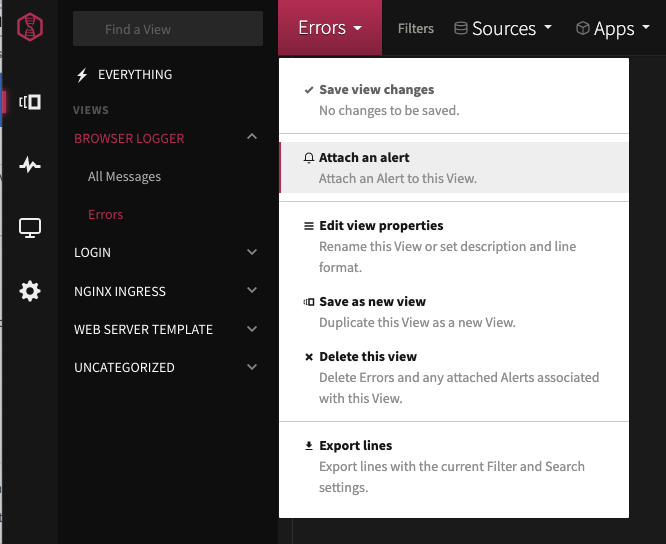
Task: Click the 'Attach an Alert to this View.' description
Action: [x=398, y=179]
